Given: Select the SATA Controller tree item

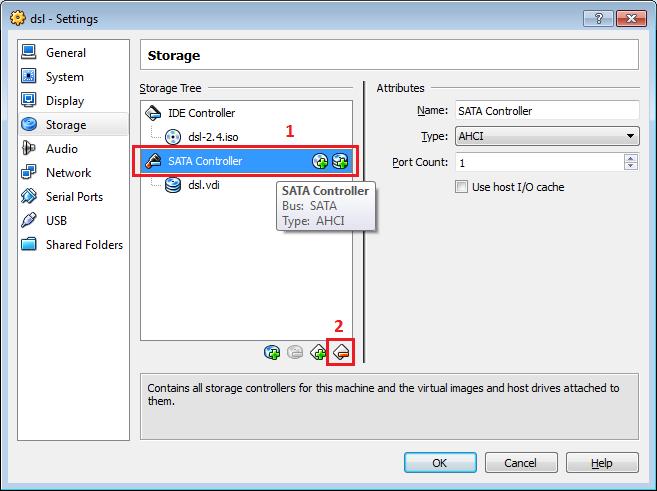Looking at the screenshot, I should (246, 161).
